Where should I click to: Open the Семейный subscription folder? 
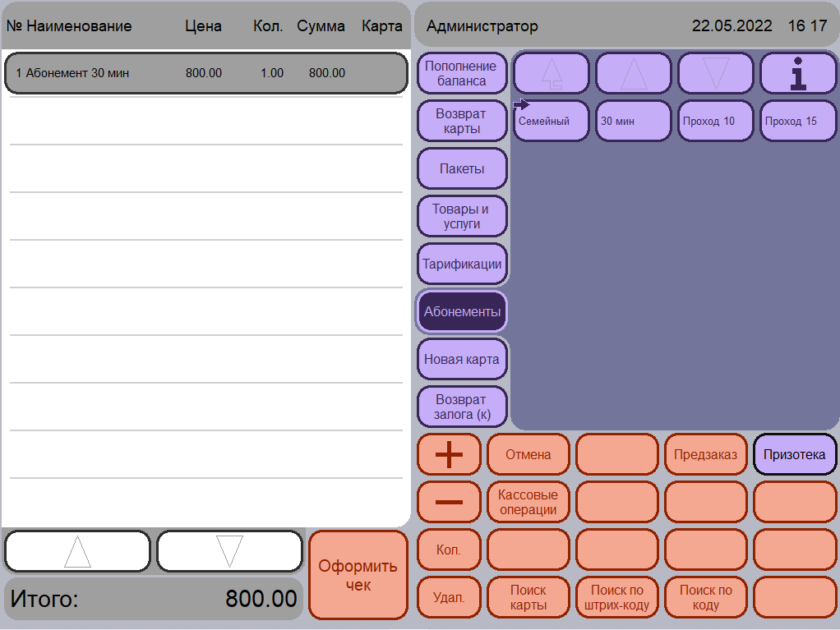pos(552,121)
